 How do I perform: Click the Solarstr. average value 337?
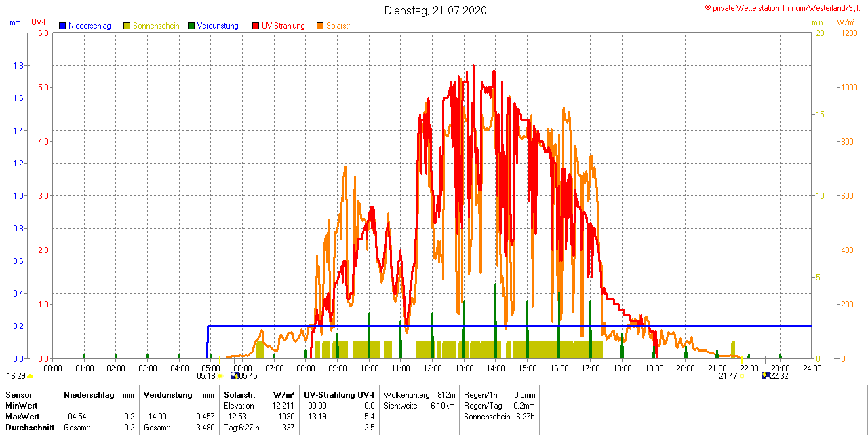click(x=288, y=428)
